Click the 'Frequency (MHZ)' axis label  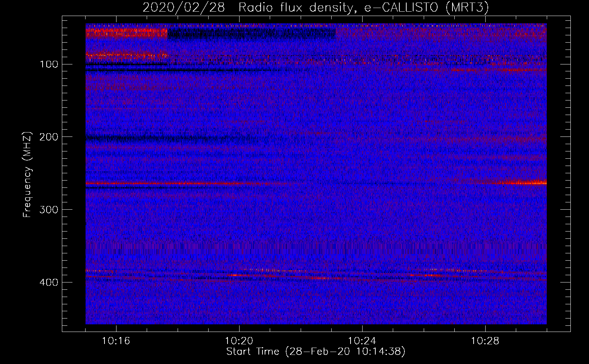coord(27,175)
